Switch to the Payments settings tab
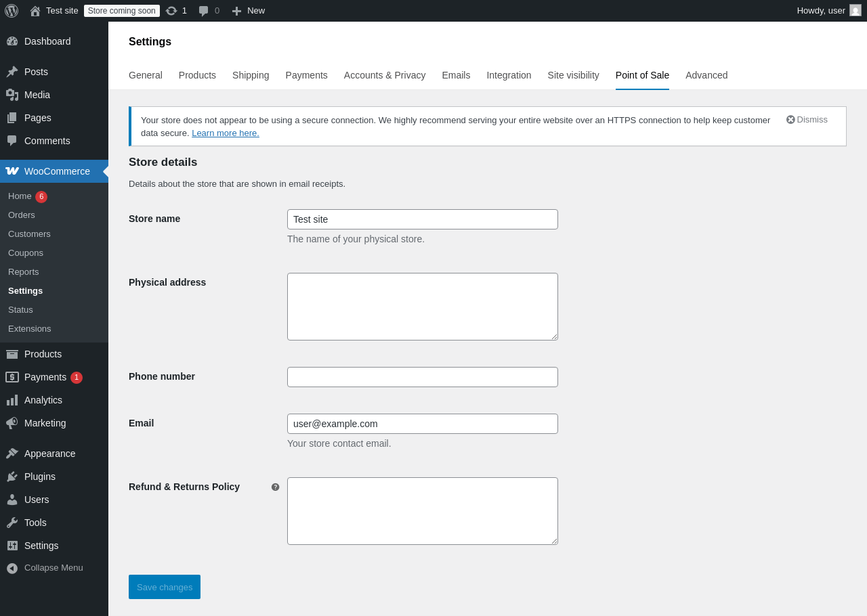This screenshot has height=616, width=867. pos(307,75)
